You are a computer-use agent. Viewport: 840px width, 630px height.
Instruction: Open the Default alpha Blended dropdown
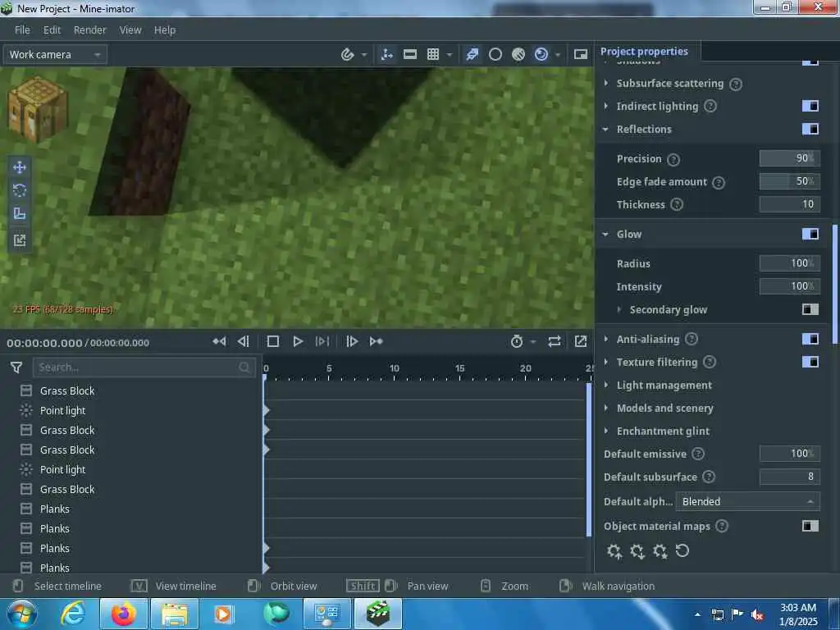747,501
